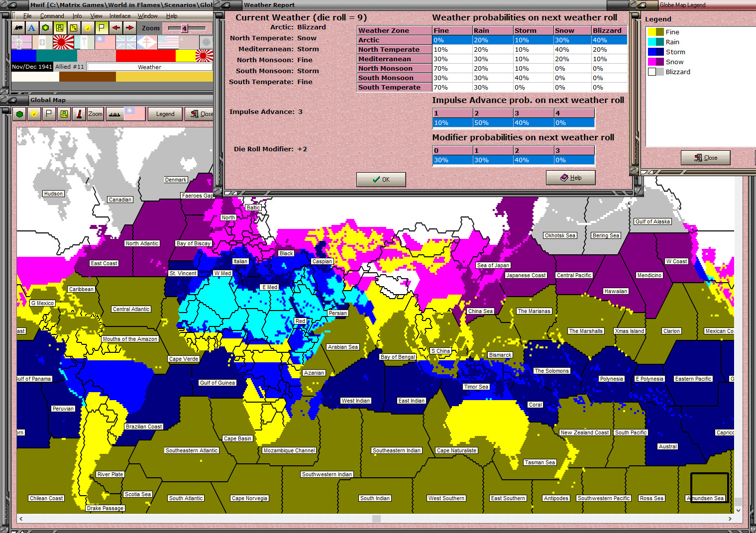Select the United States flag
The image size is (756, 533).
(x=168, y=42)
